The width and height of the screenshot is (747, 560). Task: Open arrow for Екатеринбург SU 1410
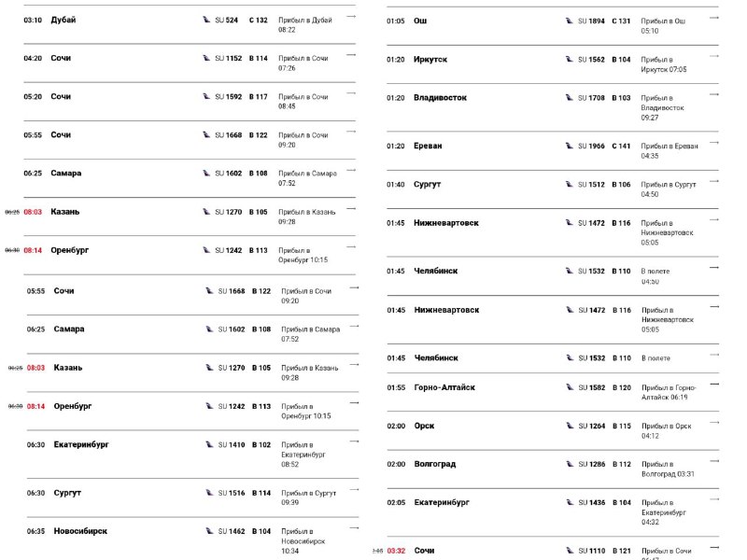point(354,441)
